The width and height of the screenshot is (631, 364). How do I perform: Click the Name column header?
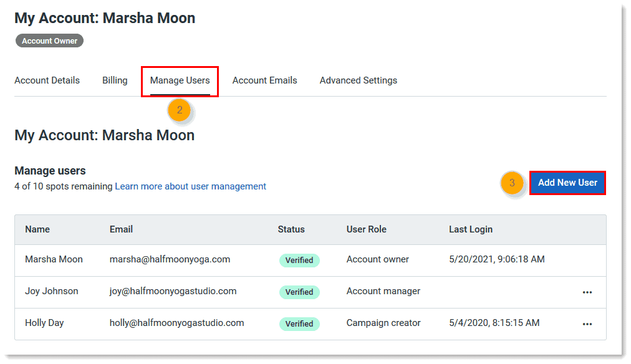37,229
